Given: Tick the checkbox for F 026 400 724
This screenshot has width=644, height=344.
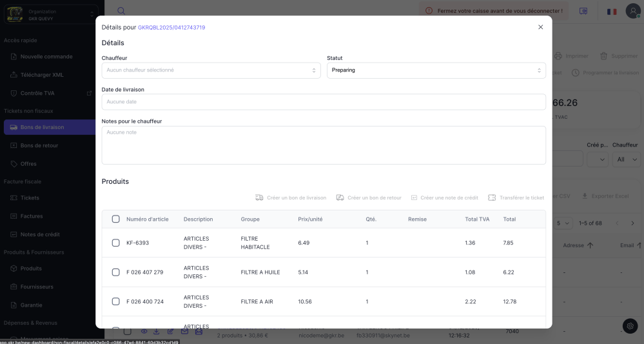Looking at the screenshot, I should pyautogui.click(x=116, y=301).
